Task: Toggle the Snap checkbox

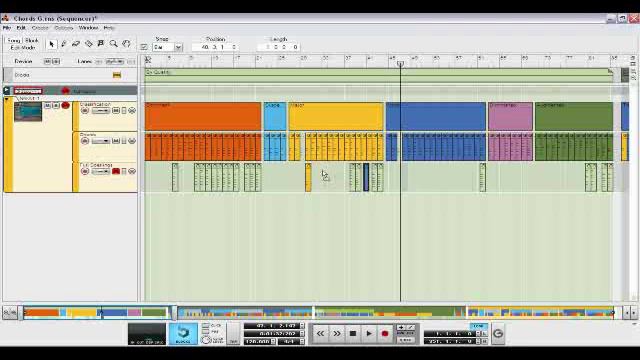Action: (x=144, y=47)
